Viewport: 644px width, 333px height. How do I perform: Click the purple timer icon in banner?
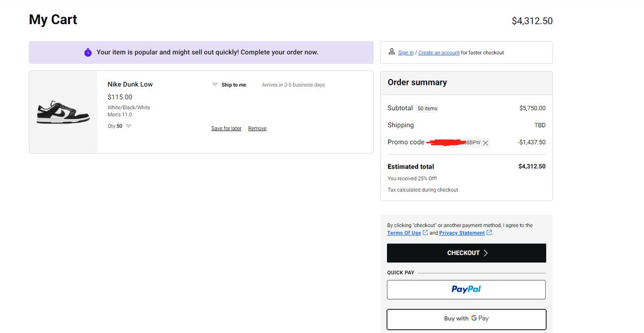click(88, 52)
